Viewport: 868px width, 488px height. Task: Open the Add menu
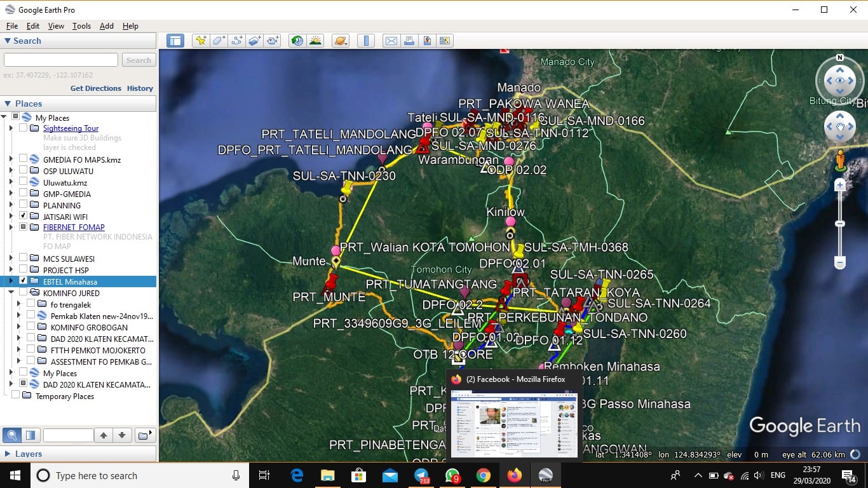106,26
